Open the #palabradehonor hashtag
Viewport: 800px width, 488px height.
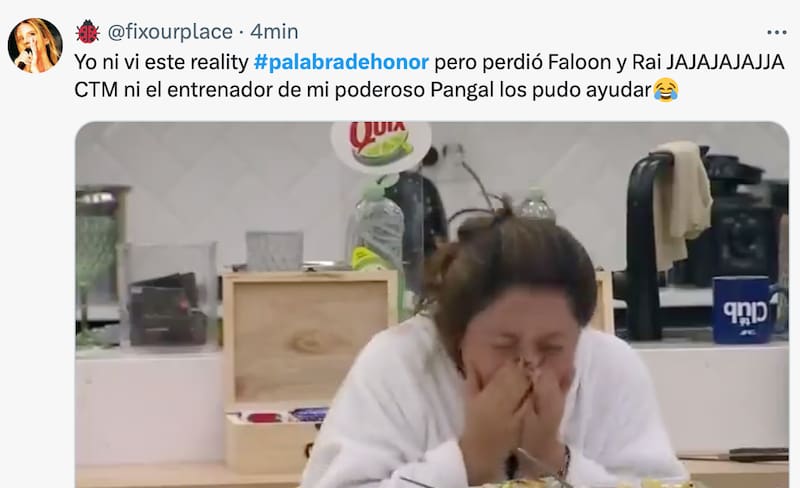(x=341, y=62)
